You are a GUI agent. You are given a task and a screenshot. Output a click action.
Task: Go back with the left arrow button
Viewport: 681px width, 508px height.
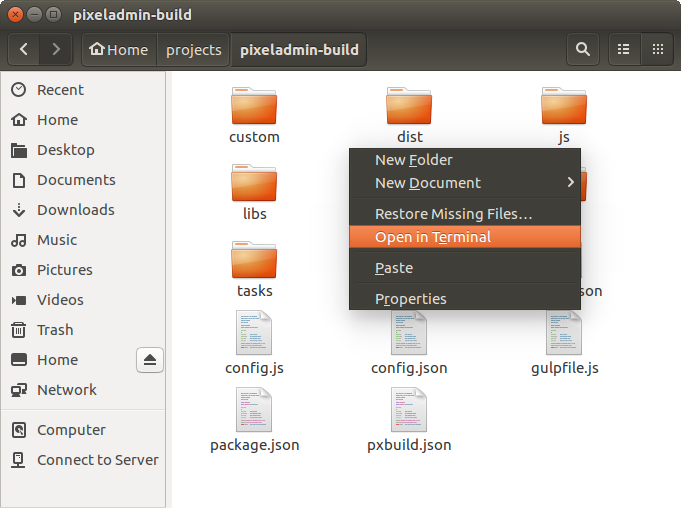[25, 49]
